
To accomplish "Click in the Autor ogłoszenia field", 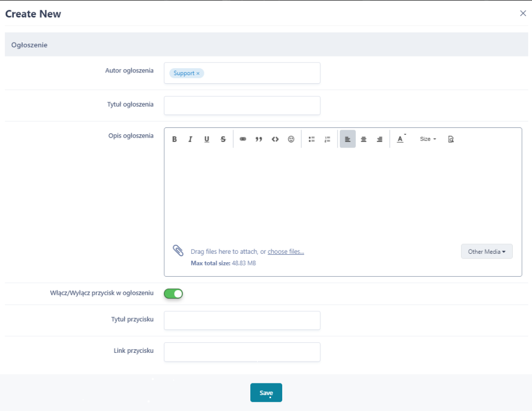I will coord(242,72).
